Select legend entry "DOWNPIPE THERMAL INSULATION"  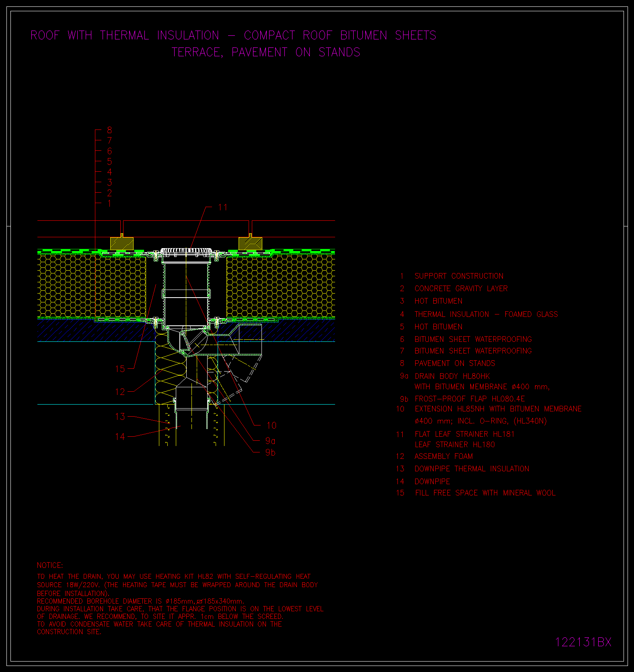(472, 469)
